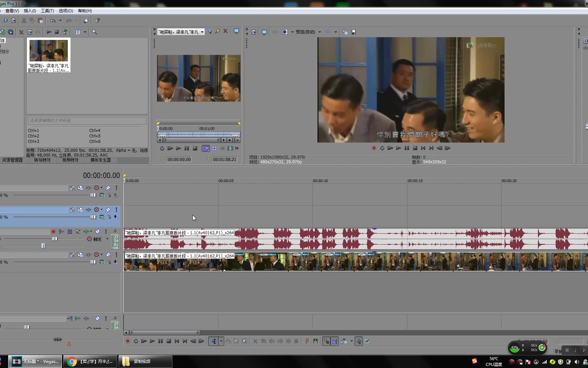This screenshot has width=588, height=368.
Task: Open the trimmer media name dropdown
Action: click(202, 32)
